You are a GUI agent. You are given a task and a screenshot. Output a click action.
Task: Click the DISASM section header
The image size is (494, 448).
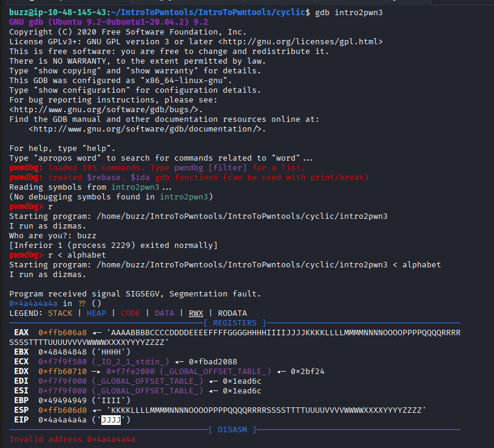tap(232, 430)
